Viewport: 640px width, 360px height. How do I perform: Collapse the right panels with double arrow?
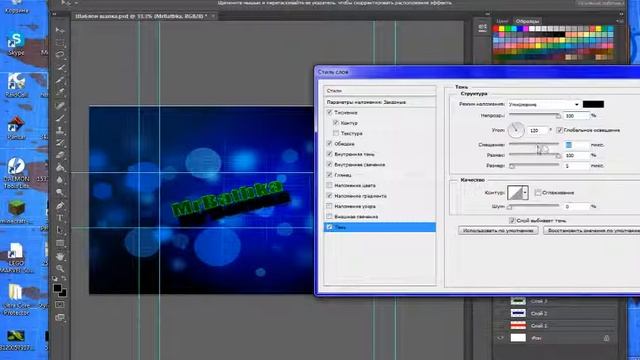(x=621, y=13)
